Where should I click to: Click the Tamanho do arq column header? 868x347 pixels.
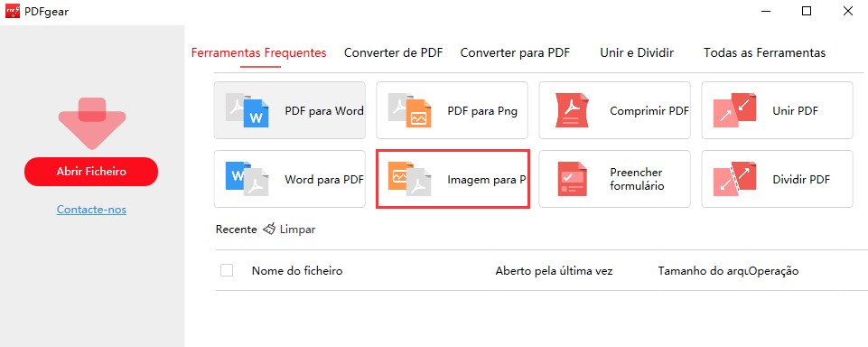click(x=703, y=270)
